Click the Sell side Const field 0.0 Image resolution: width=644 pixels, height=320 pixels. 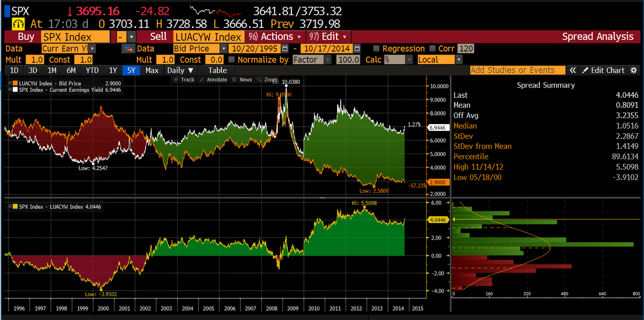215,60
